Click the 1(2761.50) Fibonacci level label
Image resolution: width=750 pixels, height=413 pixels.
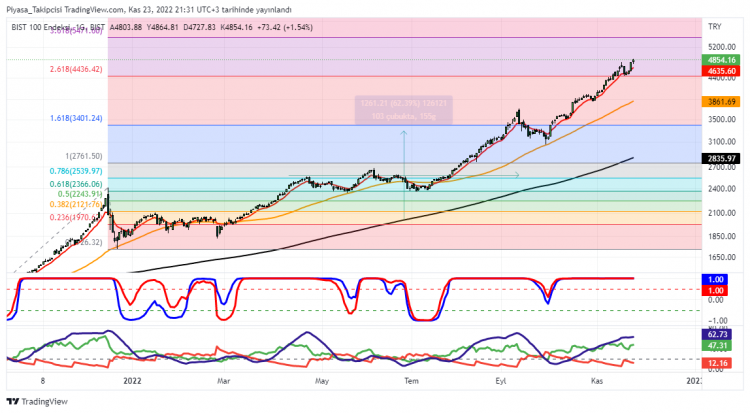point(84,156)
